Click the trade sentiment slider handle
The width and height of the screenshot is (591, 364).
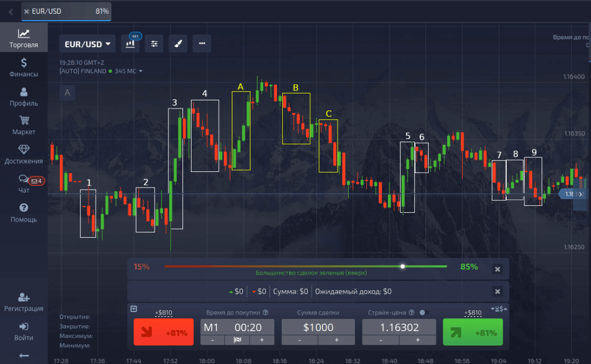402,267
